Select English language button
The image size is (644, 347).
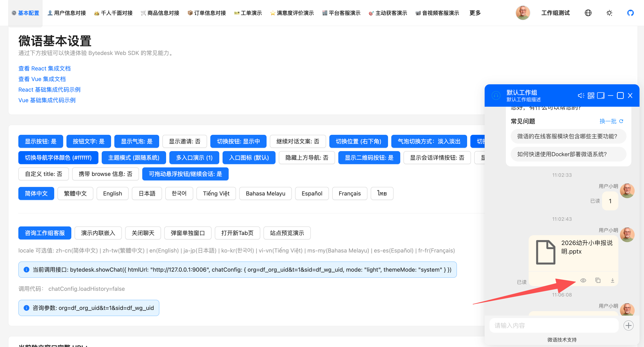112,193
